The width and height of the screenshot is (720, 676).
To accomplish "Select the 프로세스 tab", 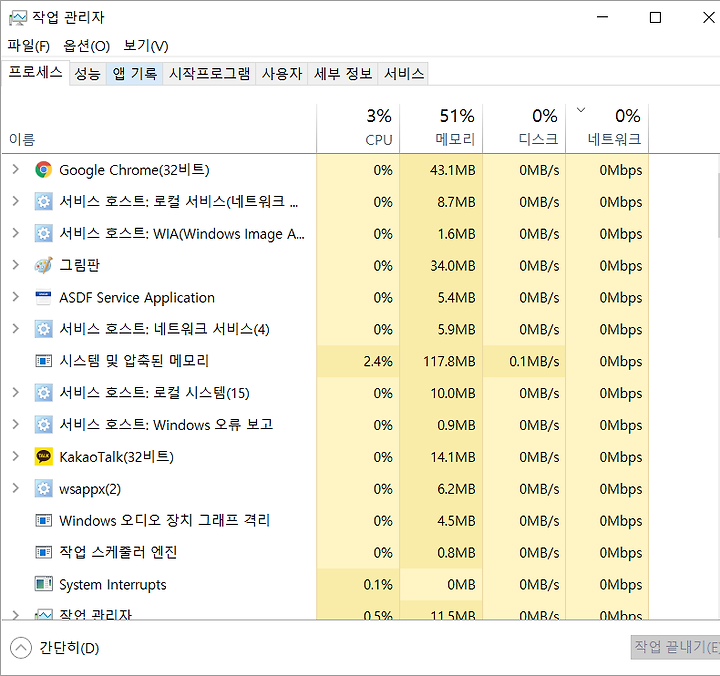I will tap(35, 73).
